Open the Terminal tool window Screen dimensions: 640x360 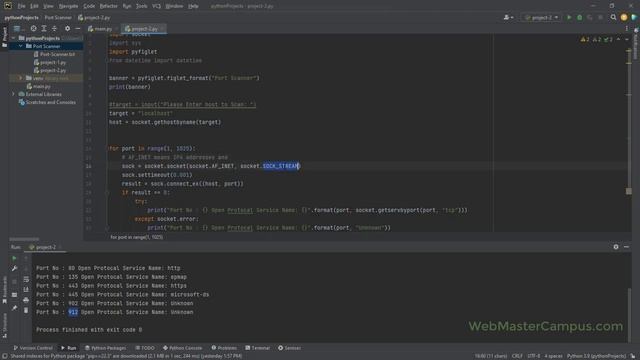click(258, 348)
